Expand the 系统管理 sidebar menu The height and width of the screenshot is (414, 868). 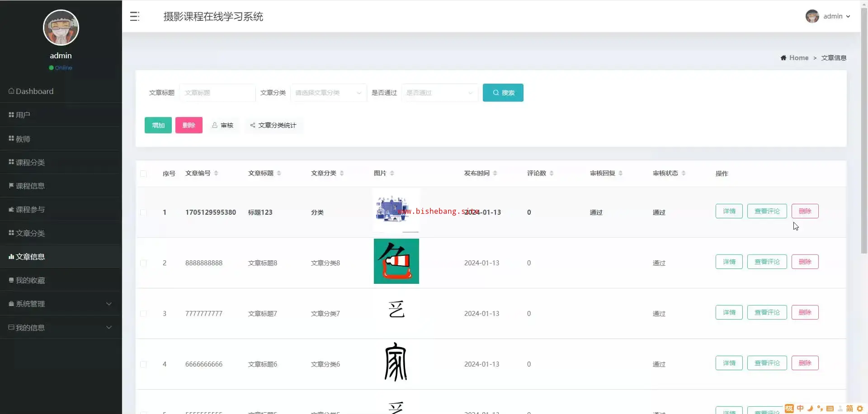tap(61, 304)
